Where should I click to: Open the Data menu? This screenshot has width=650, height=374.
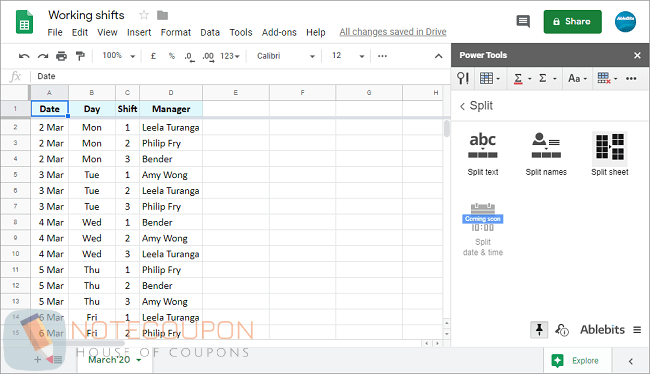click(x=210, y=32)
